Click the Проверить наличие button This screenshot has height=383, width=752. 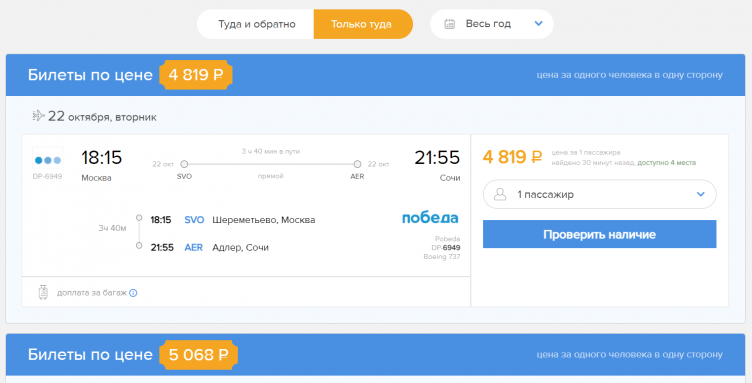[599, 234]
